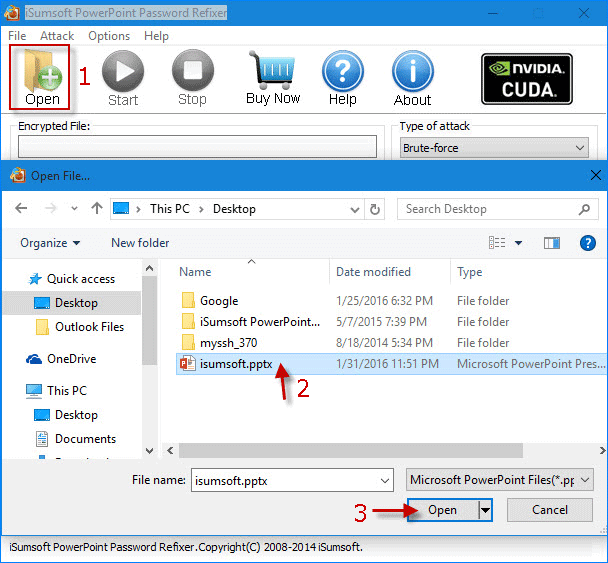
Task: Toggle the preview pane icon
Action: tap(551, 243)
